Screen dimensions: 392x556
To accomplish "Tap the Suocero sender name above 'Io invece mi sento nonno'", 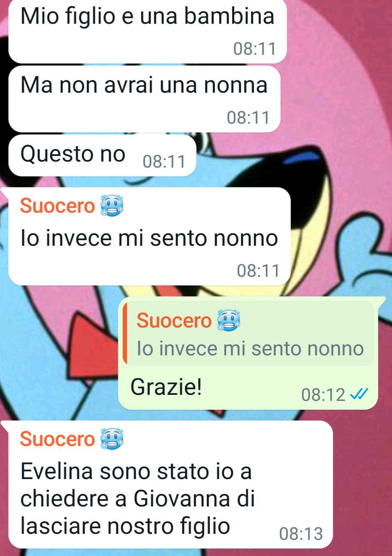I will (57, 205).
